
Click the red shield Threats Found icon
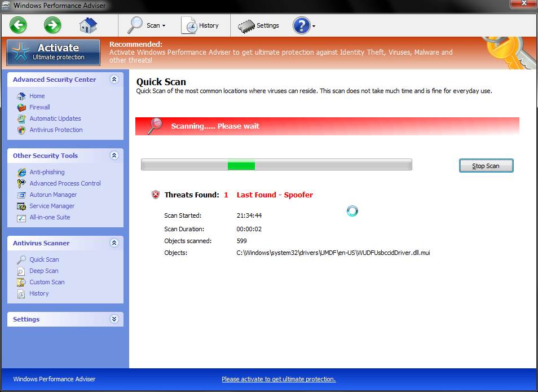(x=156, y=195)
